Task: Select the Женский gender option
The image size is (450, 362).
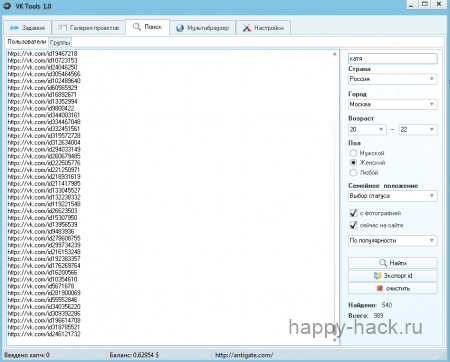Action: pyautogui.click(x=367, y=163)
